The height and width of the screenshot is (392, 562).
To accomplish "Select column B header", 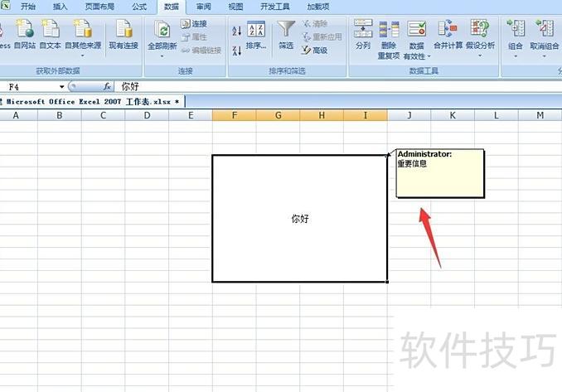I will (60, 115).
